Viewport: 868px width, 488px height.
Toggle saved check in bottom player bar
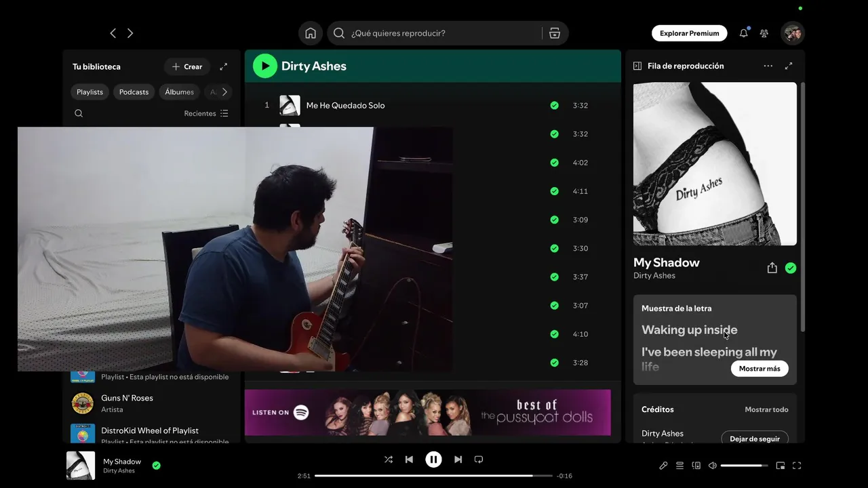pos(157,466)
